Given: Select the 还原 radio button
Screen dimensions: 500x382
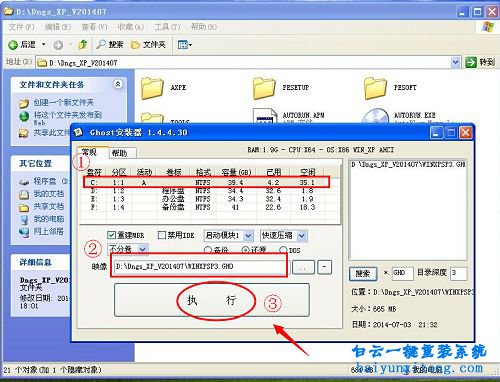Looking at the screenshot, I should [245, 250].
